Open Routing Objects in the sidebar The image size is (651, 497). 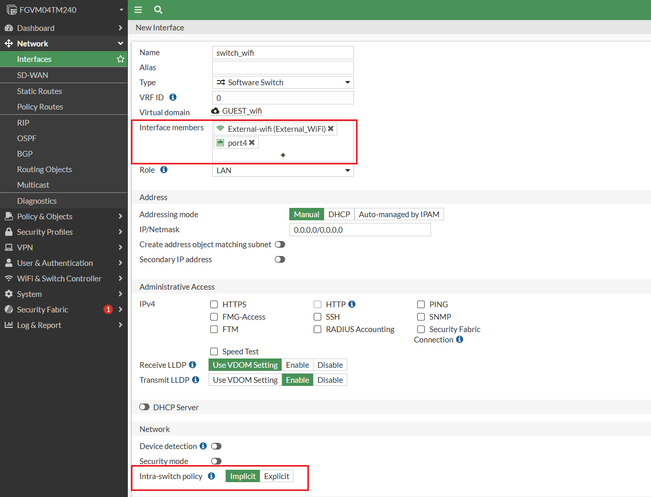64,169
